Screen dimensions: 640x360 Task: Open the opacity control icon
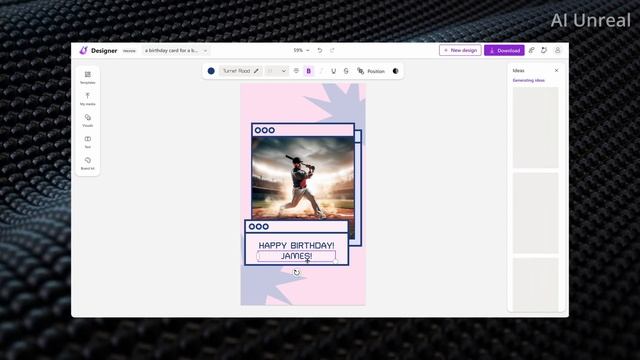coord(396,71)
